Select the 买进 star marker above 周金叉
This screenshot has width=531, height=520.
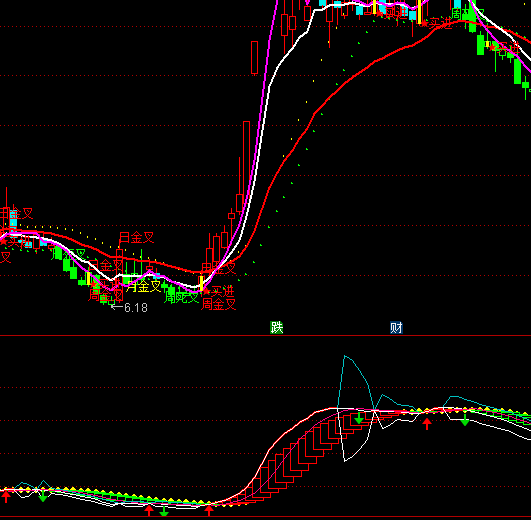click(218, 291)
